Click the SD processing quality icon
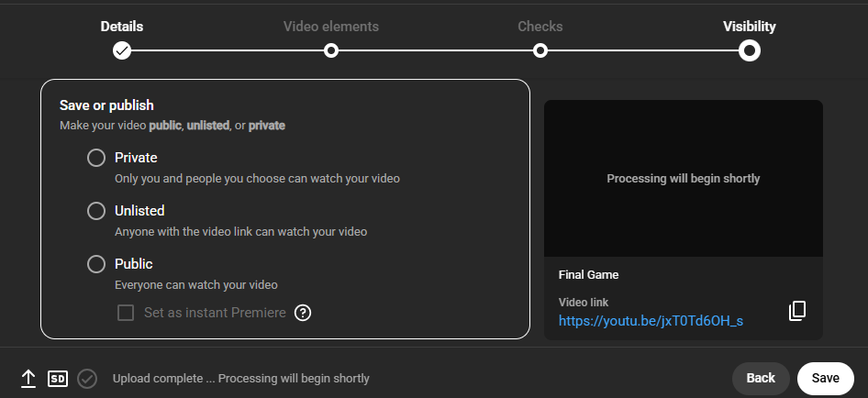 [58, 378]
